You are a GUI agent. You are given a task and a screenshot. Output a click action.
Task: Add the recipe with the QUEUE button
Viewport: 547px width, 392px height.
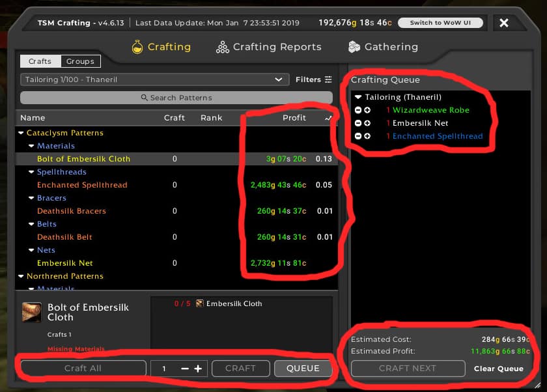(x=303, y=369)
